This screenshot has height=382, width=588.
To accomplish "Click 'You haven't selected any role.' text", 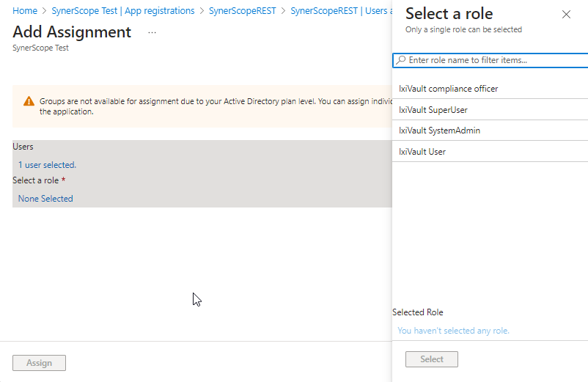I will (x=453, y=331).
